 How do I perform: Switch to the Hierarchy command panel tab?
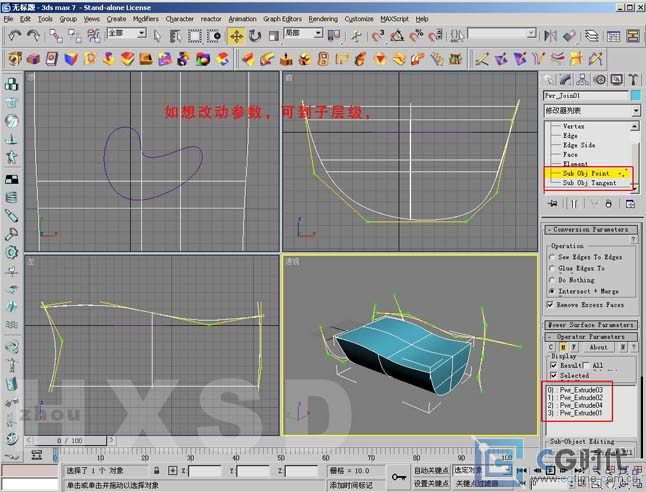tap(582, 80)
